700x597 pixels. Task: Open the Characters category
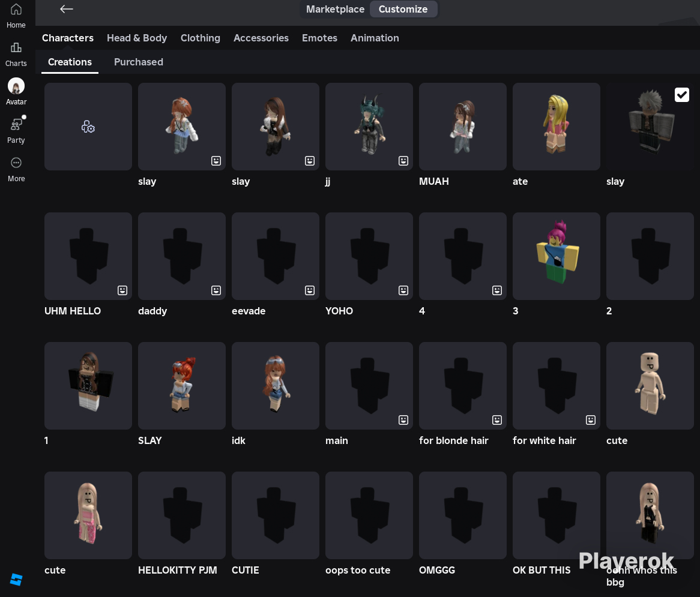pos(68,38)
